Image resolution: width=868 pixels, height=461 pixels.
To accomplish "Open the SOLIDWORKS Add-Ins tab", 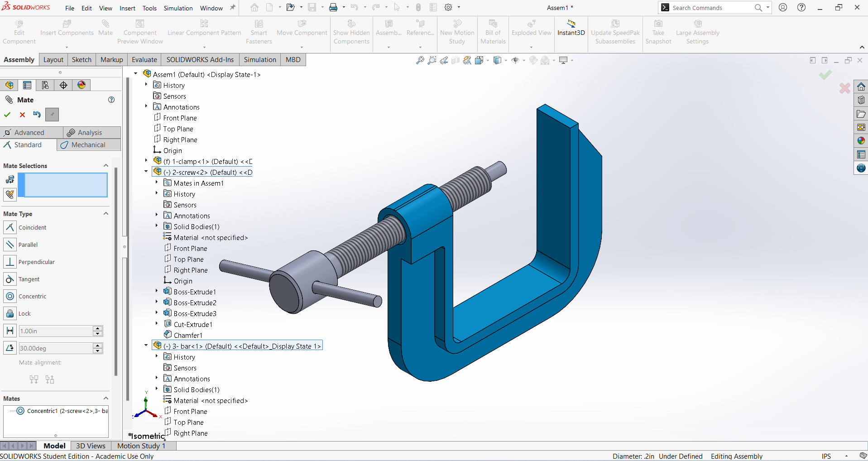I will click(200, 60).
